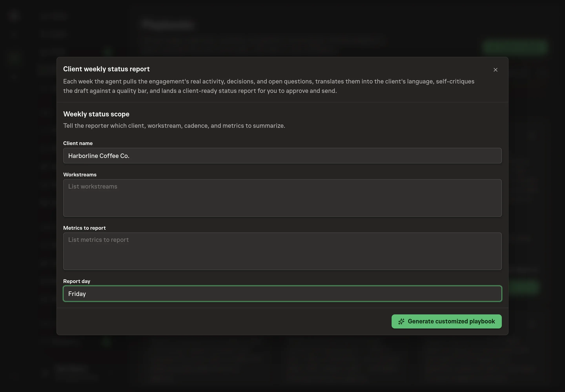Image resolution: width=565 pixels, height=392 pixels.
Task: Click the 'Weekly status scope' heading
Action: (96, 114)
